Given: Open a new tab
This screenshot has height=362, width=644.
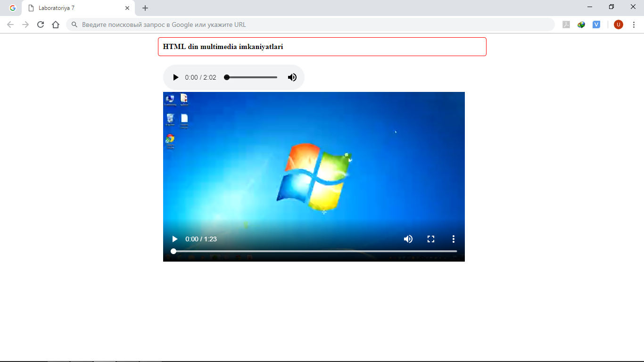Looking at the screenshot, I should pyautogui.click(x=145, y=8).
